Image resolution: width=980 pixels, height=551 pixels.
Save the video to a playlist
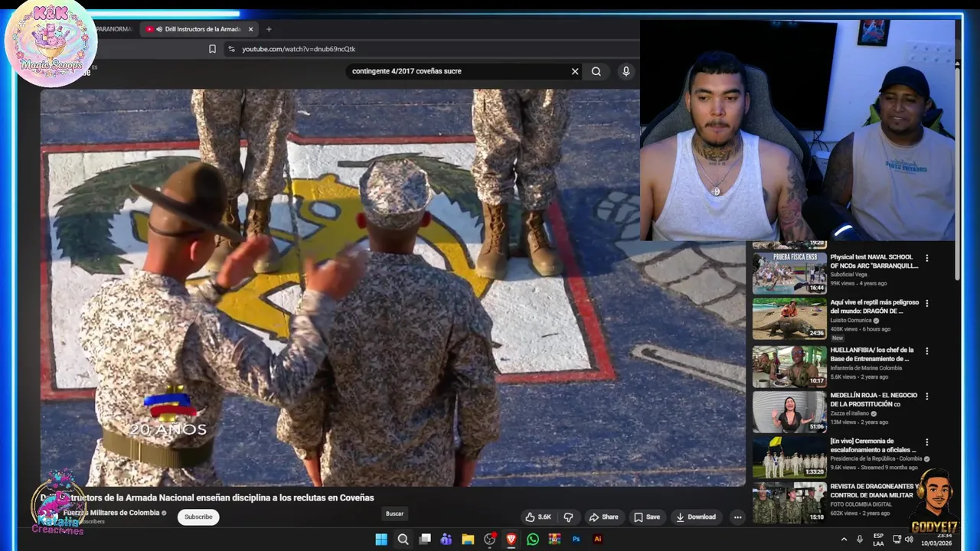(647, 517)
